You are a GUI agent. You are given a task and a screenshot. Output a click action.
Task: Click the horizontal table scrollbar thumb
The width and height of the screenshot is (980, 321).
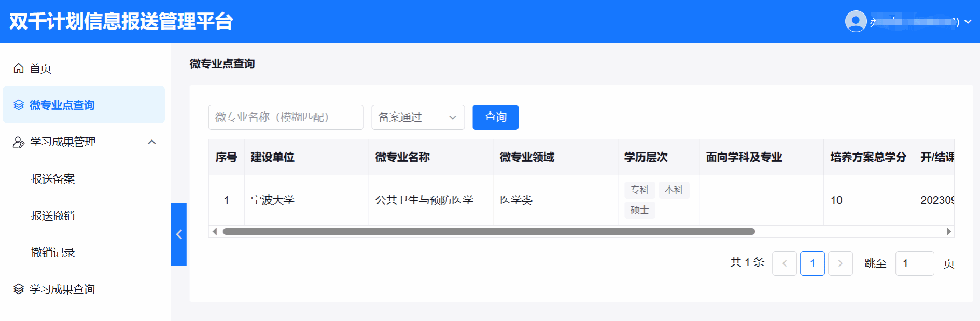[488, 232]
